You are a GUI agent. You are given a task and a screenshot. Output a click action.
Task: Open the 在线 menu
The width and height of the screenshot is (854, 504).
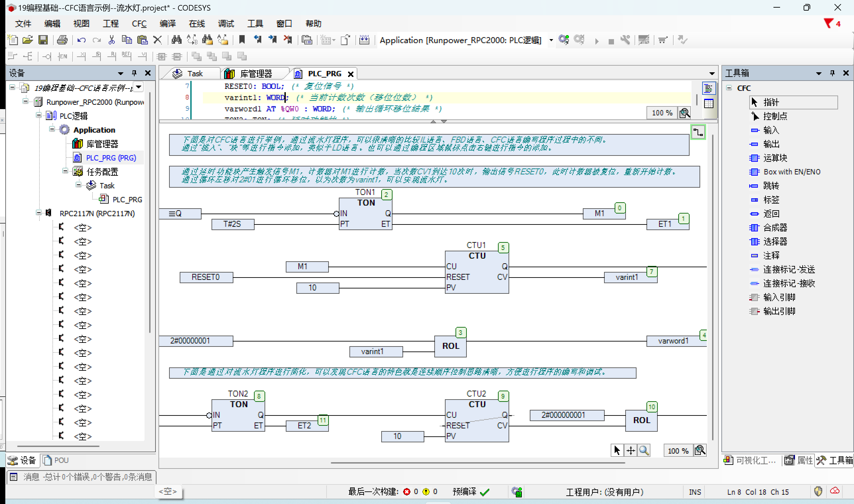point(197,24)
